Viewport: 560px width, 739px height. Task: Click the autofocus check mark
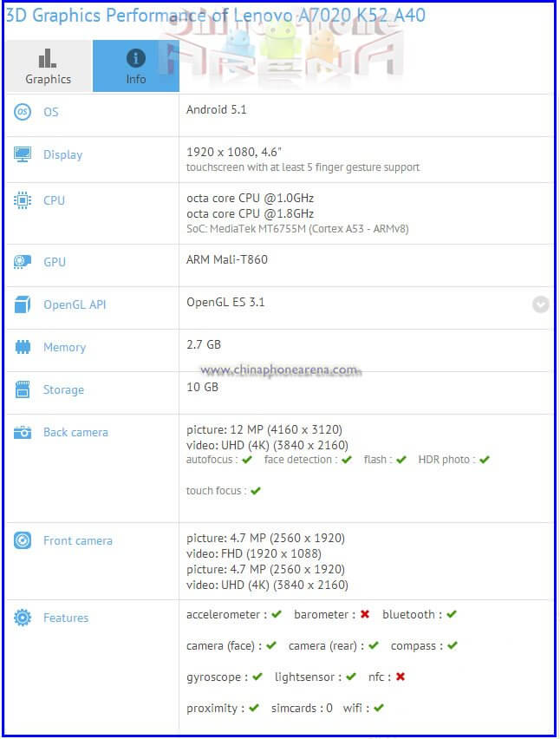tap(247, 460)
